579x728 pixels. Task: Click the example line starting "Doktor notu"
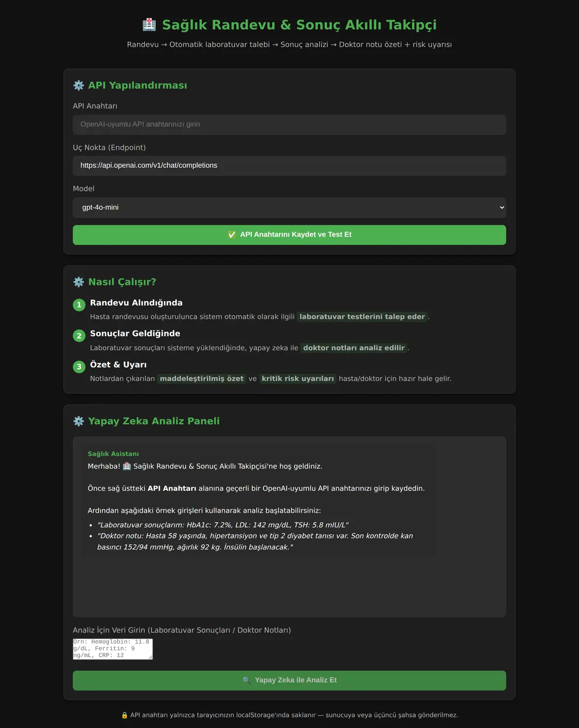(x=255, y=541)
